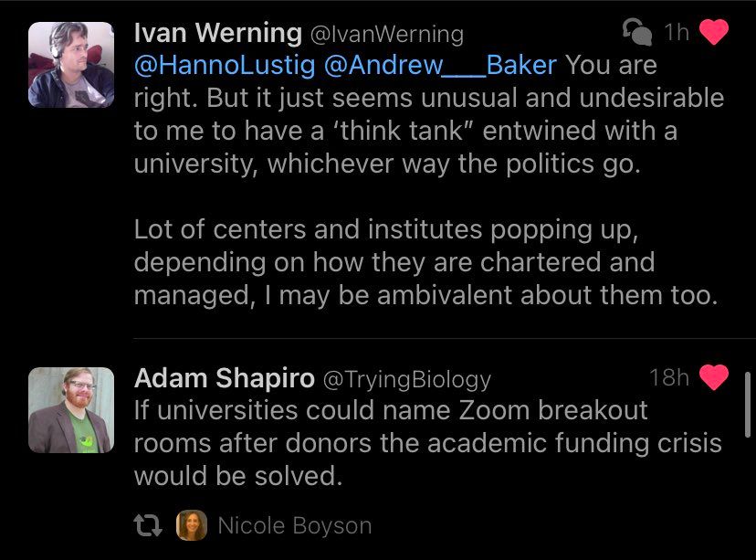Tap Nicole Boyson's small avatar
This screenshot has height=560, width=756.
point(192,525)
